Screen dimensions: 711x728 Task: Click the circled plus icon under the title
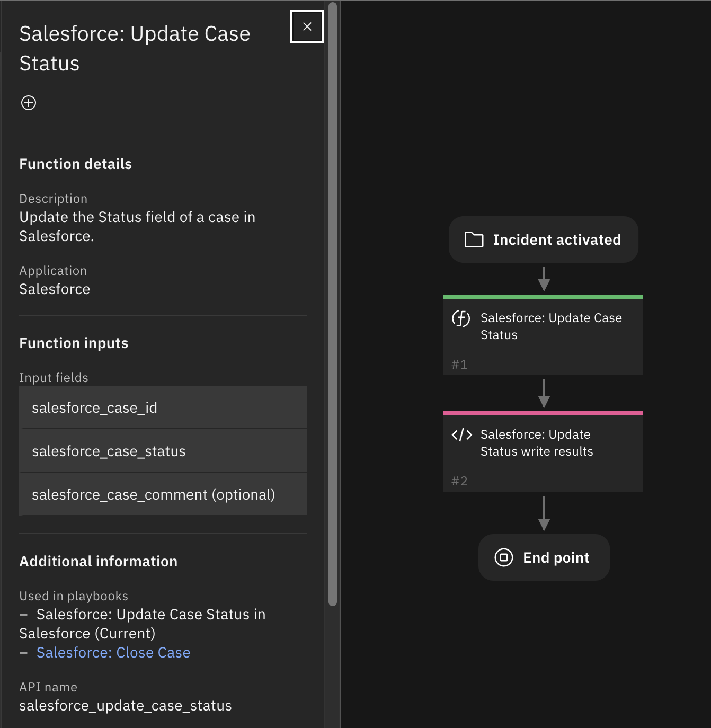click(29, 103)
